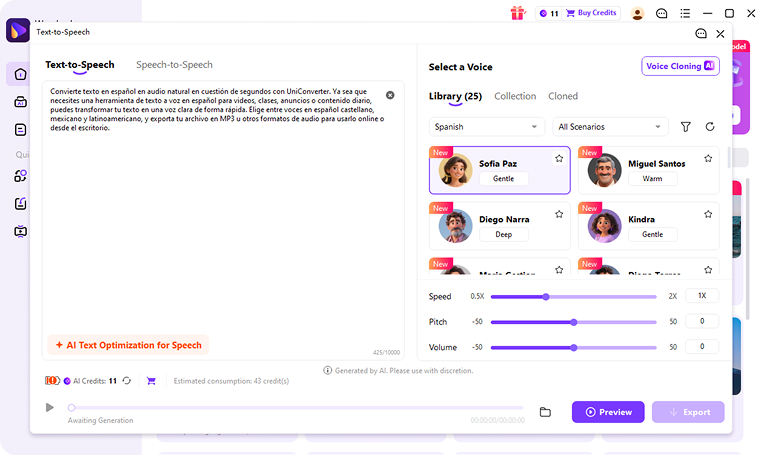764x455 pixels.
Task: Click the UniConverter app logo
Action: coord(18,30)
